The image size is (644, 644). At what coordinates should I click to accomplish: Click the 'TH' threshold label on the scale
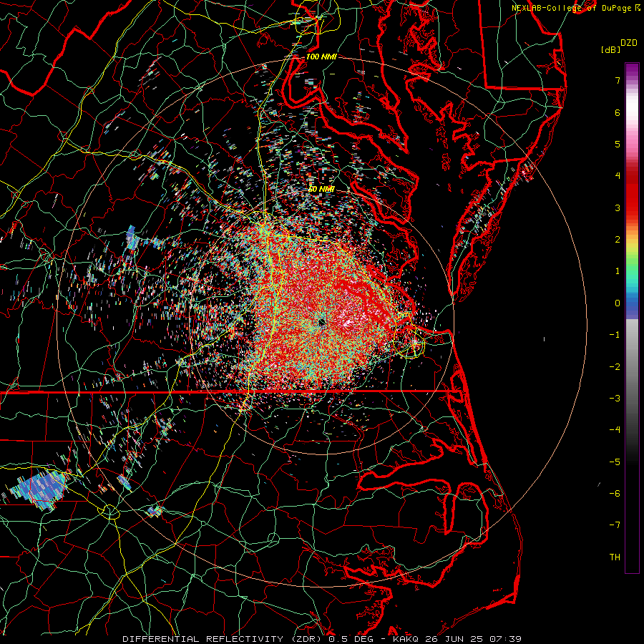click(615, 557)
